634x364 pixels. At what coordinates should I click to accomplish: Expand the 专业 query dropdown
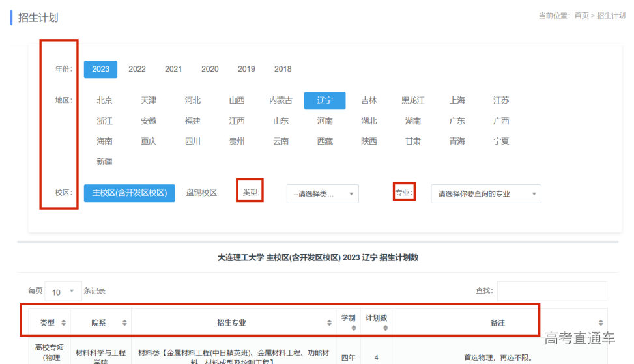[485, 193]
